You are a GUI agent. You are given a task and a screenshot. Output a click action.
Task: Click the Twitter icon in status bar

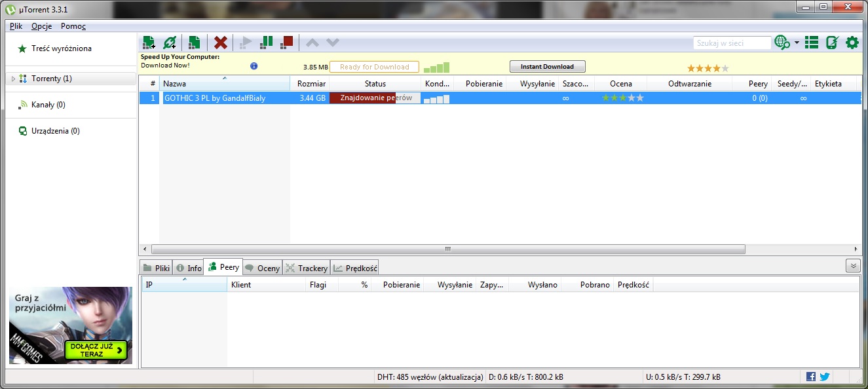coord(824,377)
